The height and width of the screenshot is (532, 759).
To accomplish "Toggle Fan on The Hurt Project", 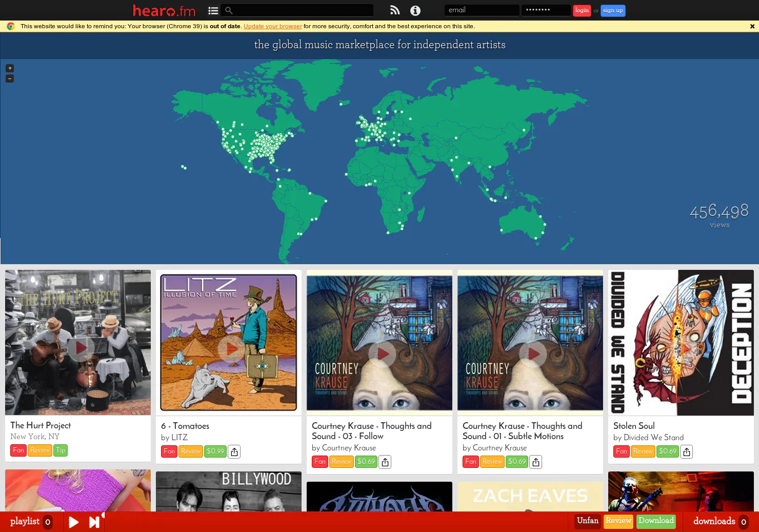I will tap(18, 450).
